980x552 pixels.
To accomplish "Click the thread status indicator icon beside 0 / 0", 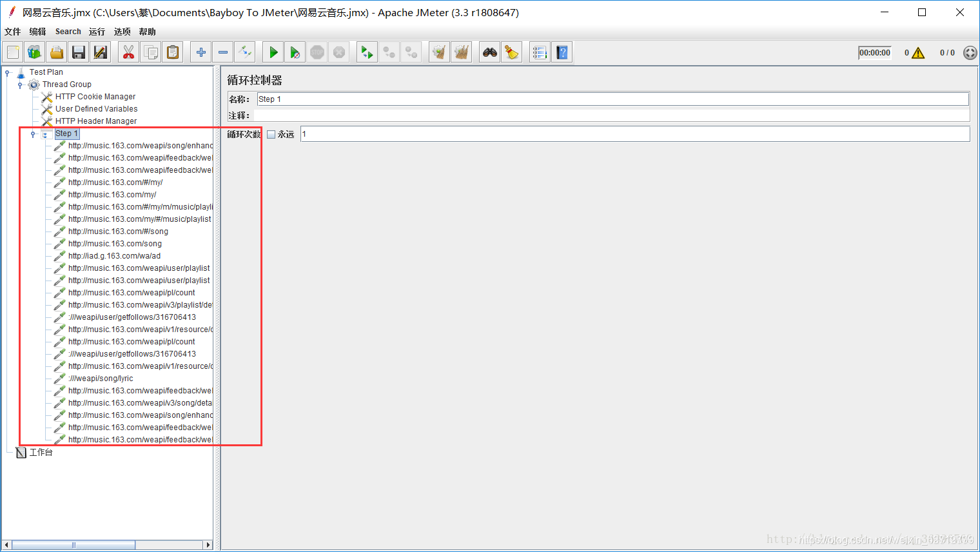I will 970,53.
